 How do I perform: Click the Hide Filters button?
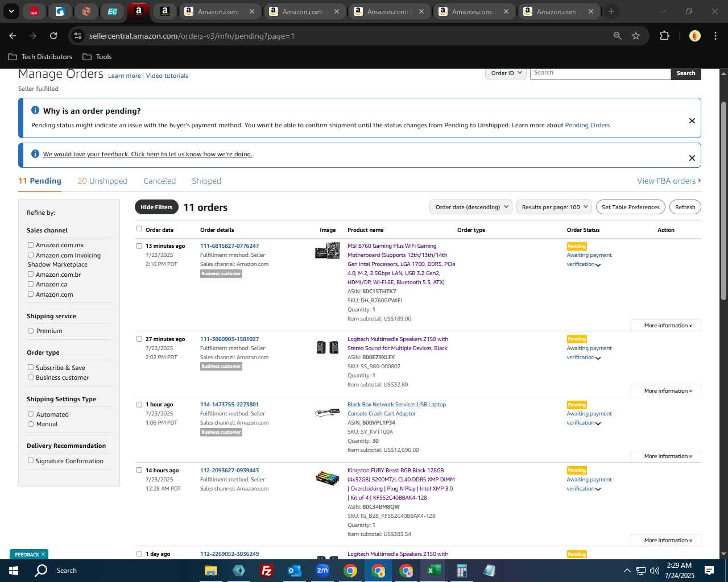point(156,207)
